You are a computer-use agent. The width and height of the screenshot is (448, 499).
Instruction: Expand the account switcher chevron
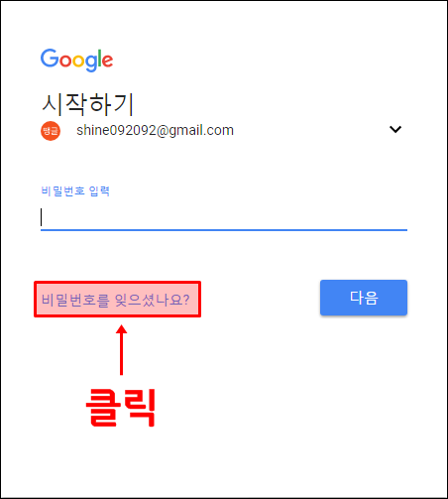pyautogui.click(x=395, y=129)
